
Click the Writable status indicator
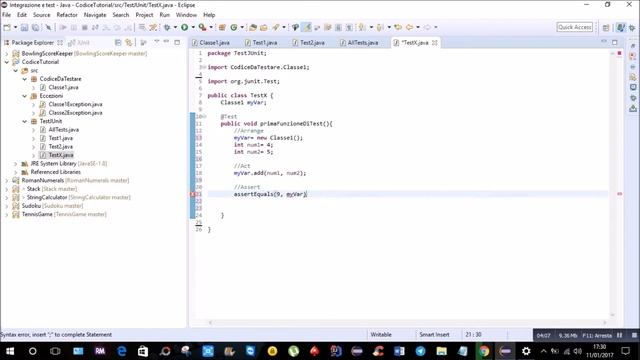tap(381, 335)
